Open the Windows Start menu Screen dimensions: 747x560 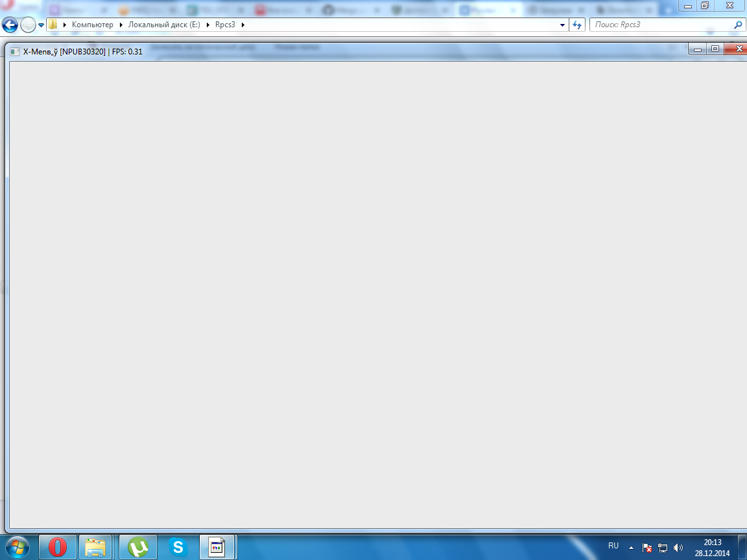click(17, 548)
